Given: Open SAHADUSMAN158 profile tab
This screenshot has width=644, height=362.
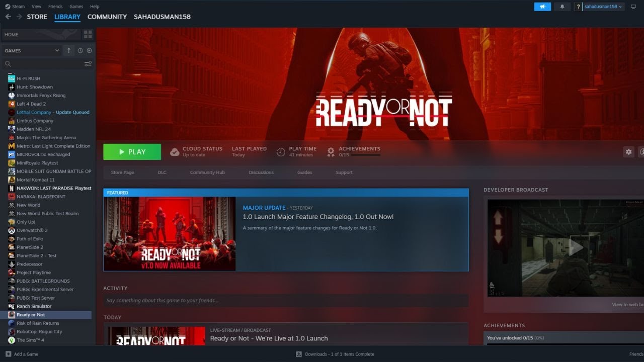Looking at the screenshot, I should click(x=162, y=17).
